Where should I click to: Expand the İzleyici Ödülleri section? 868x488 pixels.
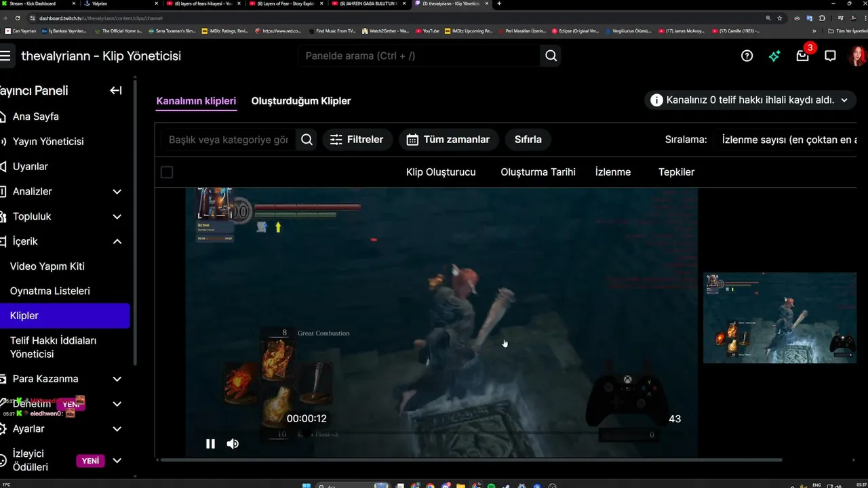(117, 461)
